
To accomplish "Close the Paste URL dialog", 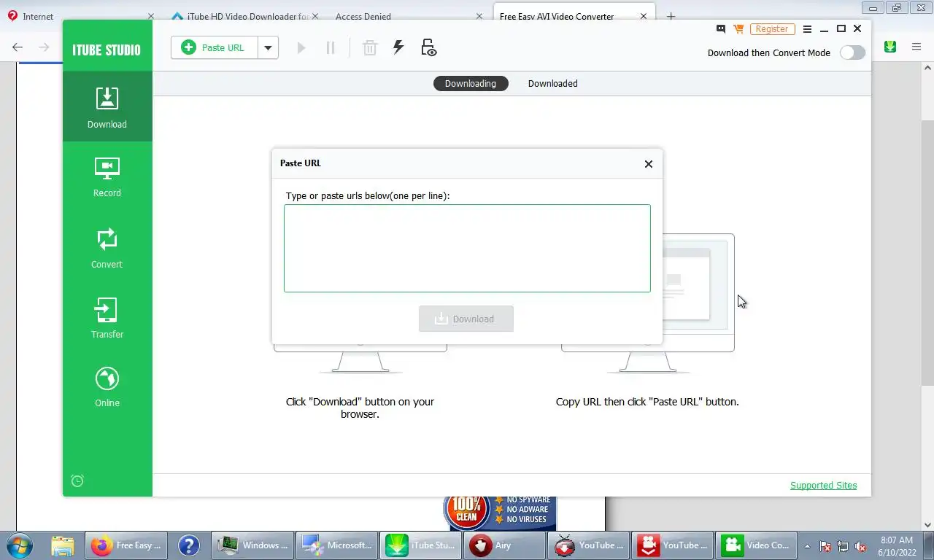I will 649,164.
